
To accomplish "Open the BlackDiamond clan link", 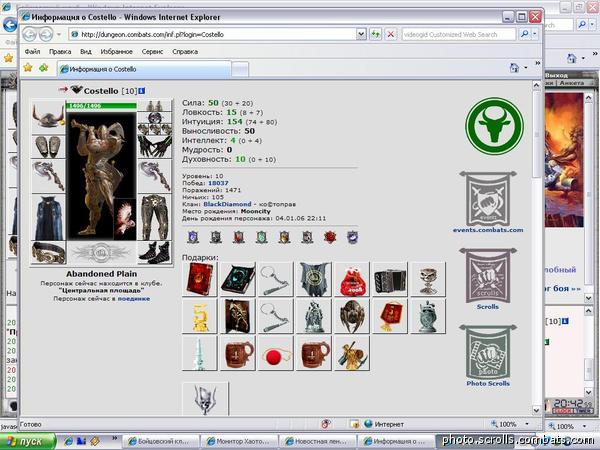I will pos(227,204).
